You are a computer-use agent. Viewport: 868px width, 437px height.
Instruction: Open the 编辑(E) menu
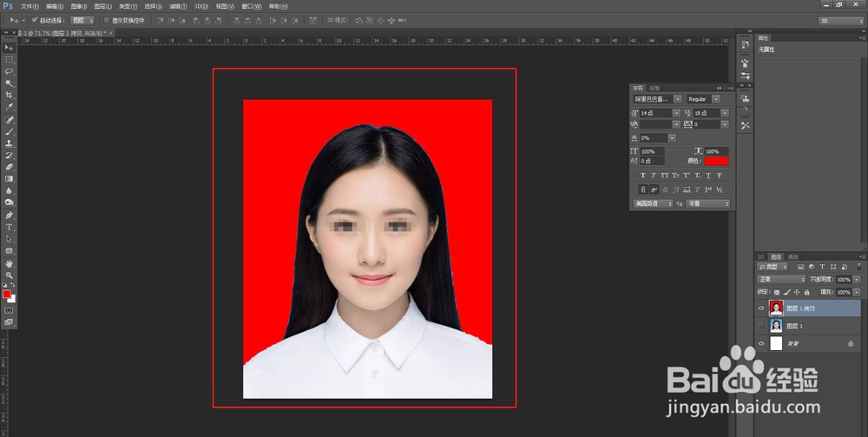coord(54,7)
